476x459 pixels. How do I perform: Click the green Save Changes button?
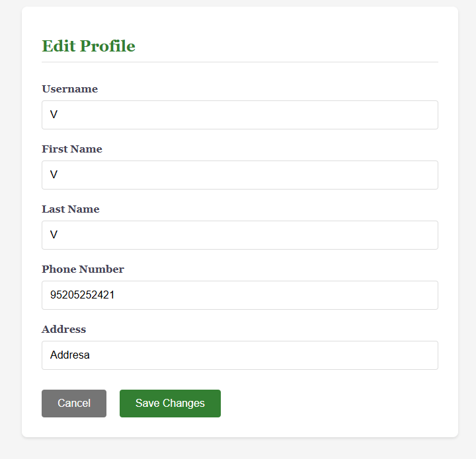click(x=170, y=404)
